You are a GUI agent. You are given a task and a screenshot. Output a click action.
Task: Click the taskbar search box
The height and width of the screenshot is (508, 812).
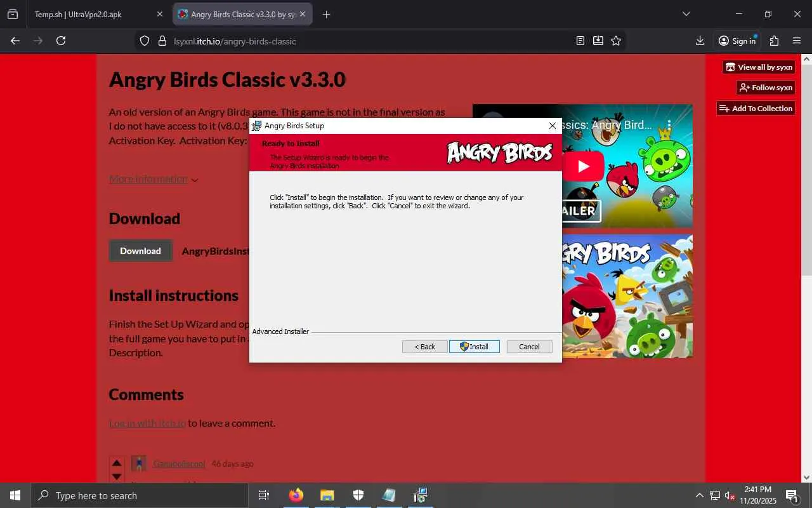click(140, 495)
